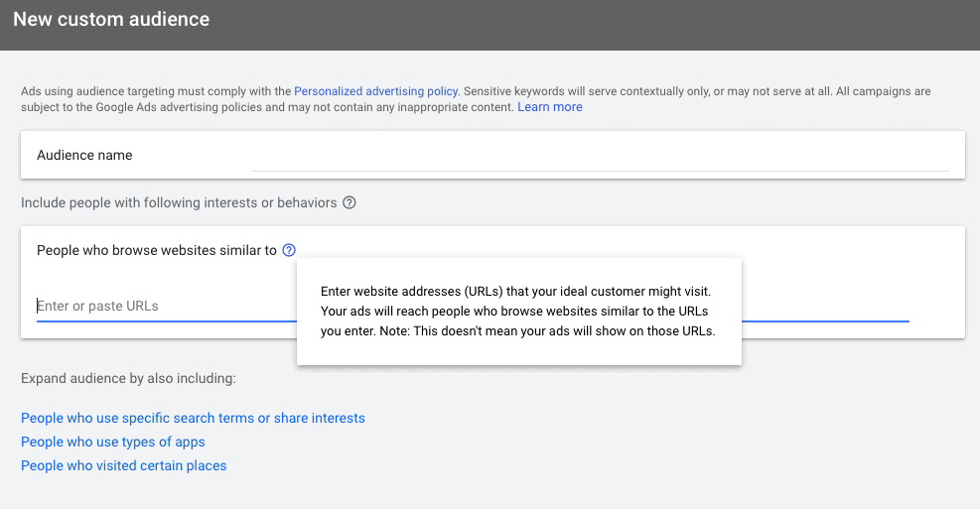
Task: Click help icon beside interests or behaviors heading
Action: pyautogui.click(x=350, y=203)
